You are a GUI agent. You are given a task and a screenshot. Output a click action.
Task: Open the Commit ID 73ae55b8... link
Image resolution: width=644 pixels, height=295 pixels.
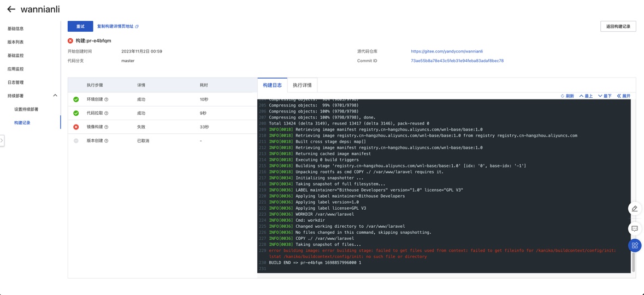457,61
